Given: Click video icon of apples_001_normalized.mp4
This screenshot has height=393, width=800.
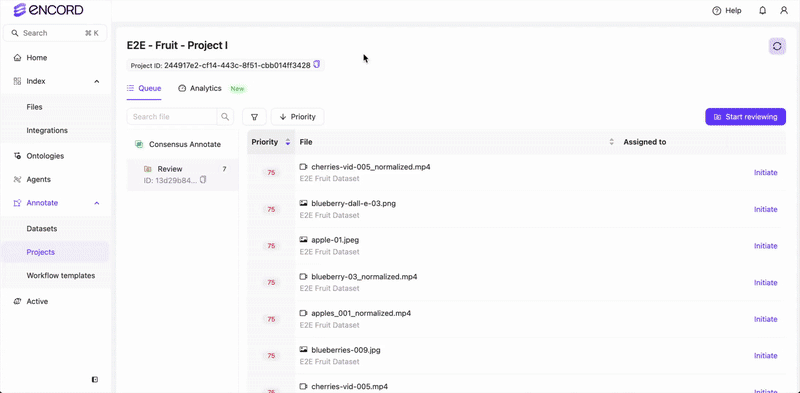Looking at the screenshot, I should coord(304,313).
